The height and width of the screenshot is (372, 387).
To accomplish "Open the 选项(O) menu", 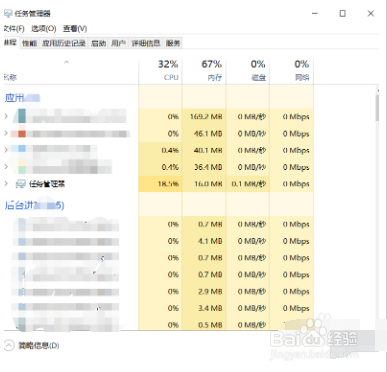I will pyautogui.click(x=44, y=29).
